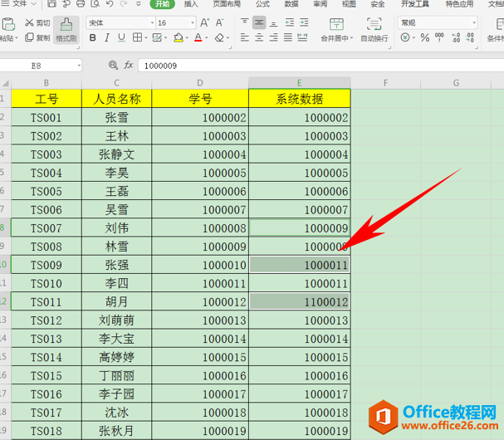Switch to the 页面布局 (Page Layout) tab
This screenshot has width=504, height=440.
pos(227,4)
